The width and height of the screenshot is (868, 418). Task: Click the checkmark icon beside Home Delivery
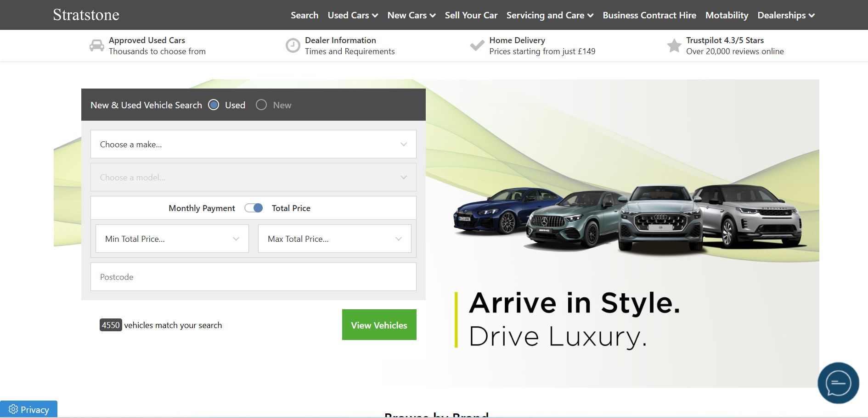point(477,45)
